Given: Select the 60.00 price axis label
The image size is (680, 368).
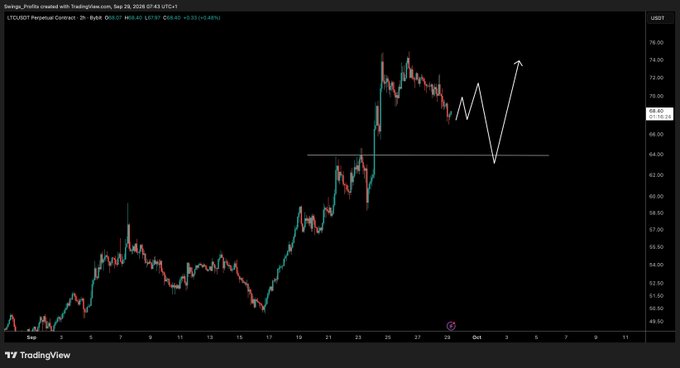Looking at the screenshot, I should (656, 196).
